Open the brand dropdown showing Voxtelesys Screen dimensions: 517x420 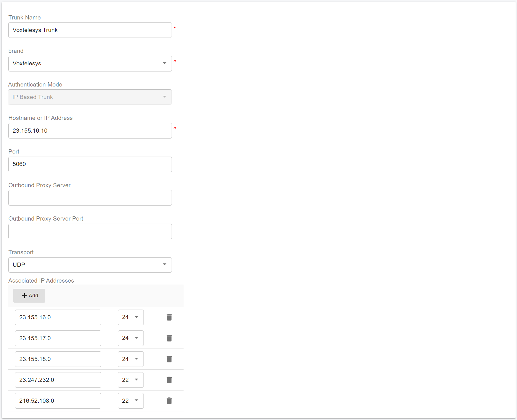(x=90, y=63)
